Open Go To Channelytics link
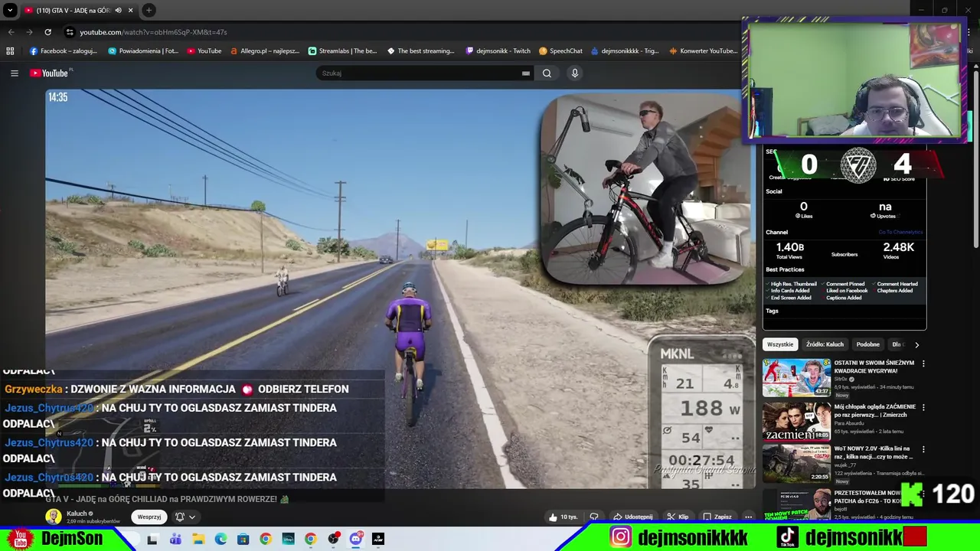The width and height of the screenshot is (980, 551). pyautogui.click(x=900, y=232)
